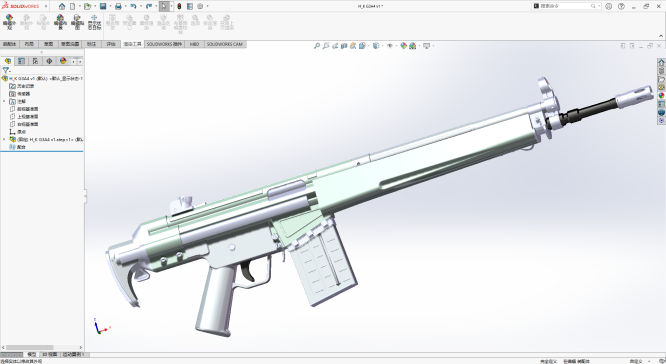This screenshot has height=364, width=666.
Task: Click the Rebuild traffic light icon
Action: [x=179, y=6]
